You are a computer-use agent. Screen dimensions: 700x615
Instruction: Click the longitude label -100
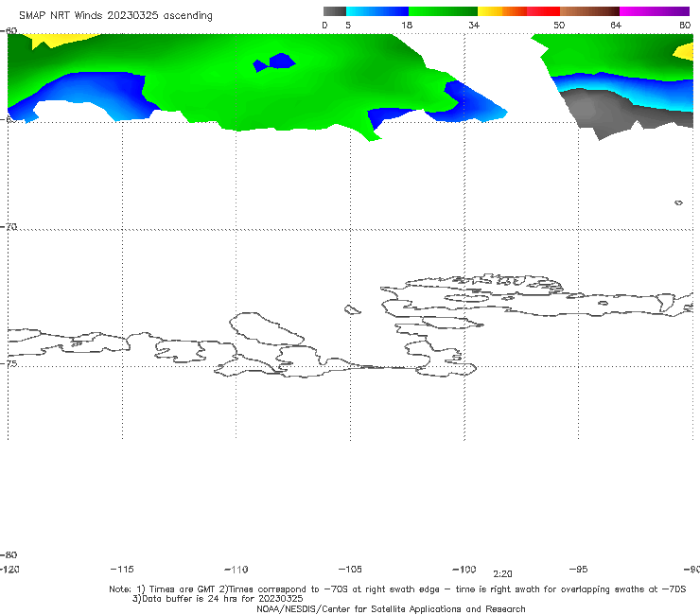(464, 570)
